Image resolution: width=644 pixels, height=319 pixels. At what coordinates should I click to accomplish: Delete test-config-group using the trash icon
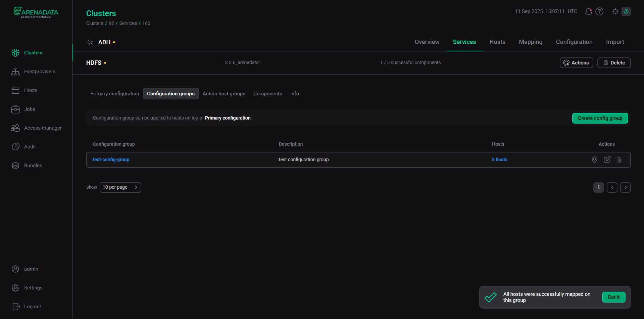[619, 160]
